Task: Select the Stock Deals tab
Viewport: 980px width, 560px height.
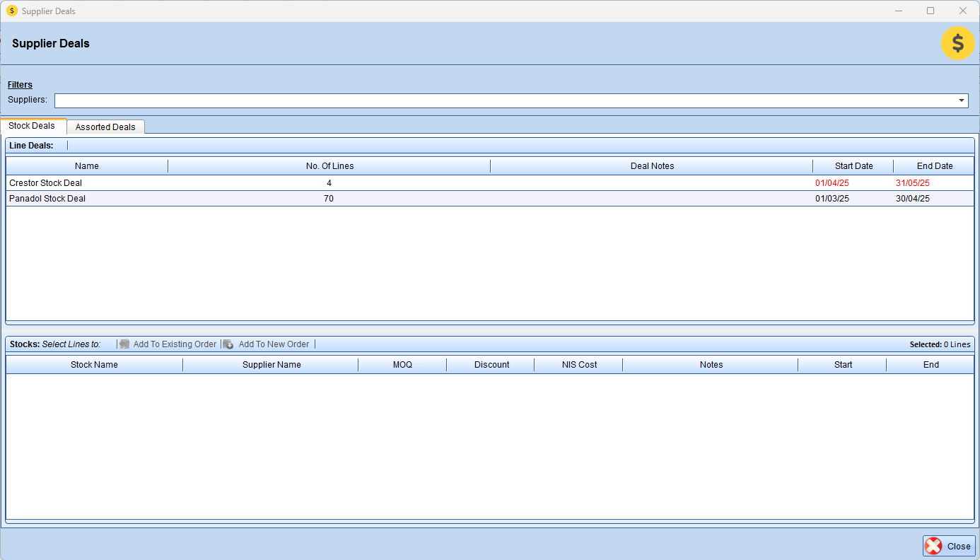Action: click(x=32, y=126)
